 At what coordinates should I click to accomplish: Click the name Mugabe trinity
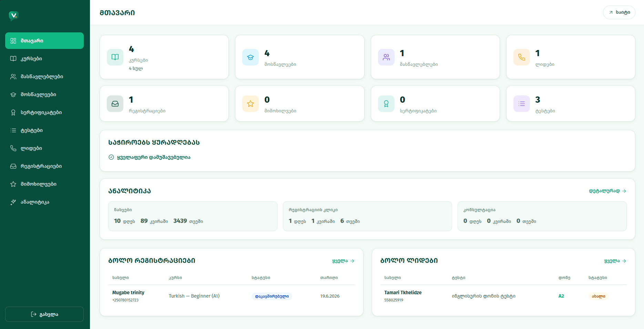coord(128,292)
